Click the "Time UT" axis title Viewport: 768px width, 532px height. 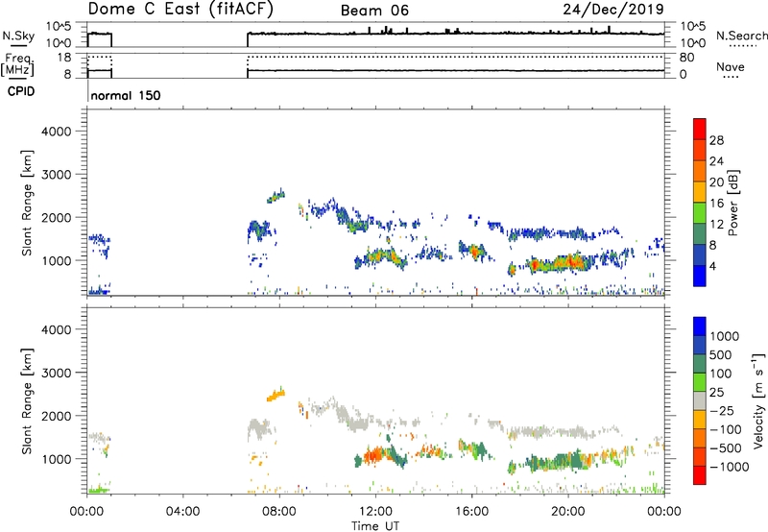[x=375, y=526]
